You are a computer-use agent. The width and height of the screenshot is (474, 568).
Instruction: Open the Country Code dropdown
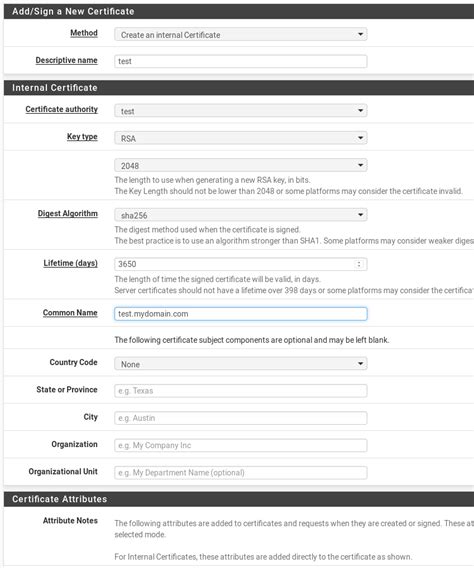pos(240,364)
